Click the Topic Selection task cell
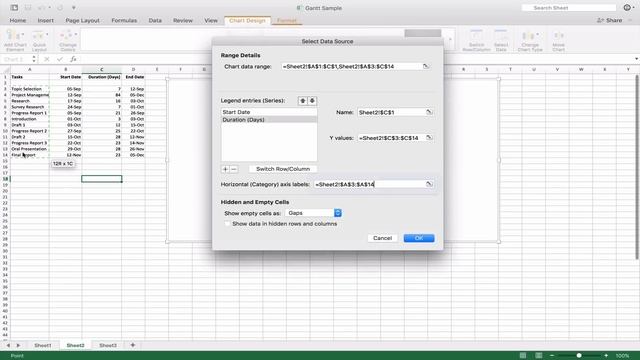640x360 pixels. (29, 89)
